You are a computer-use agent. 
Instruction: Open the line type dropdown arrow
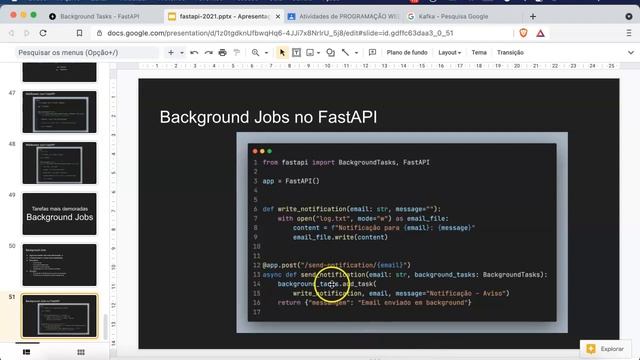pos(356,53)
